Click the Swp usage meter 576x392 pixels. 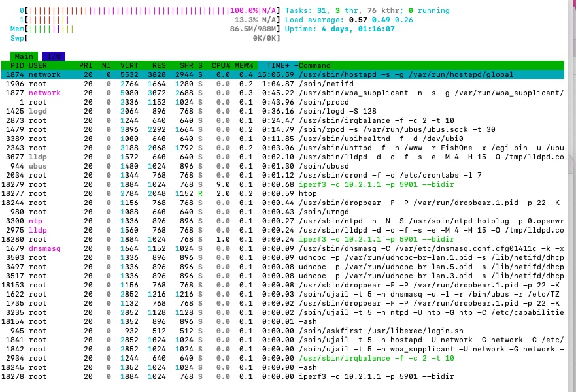coord(145,38)
